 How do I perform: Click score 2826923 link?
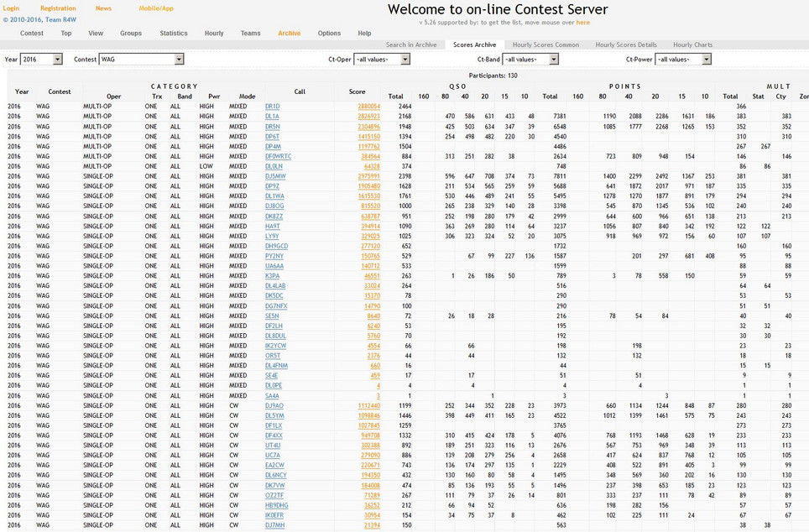coord(369,116)
